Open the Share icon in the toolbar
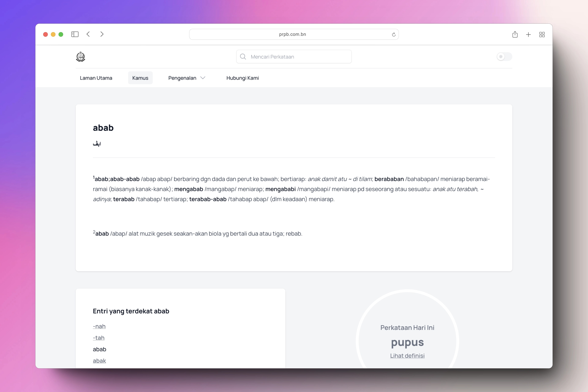This screenshot has height=392, width=588. point(515,34)
